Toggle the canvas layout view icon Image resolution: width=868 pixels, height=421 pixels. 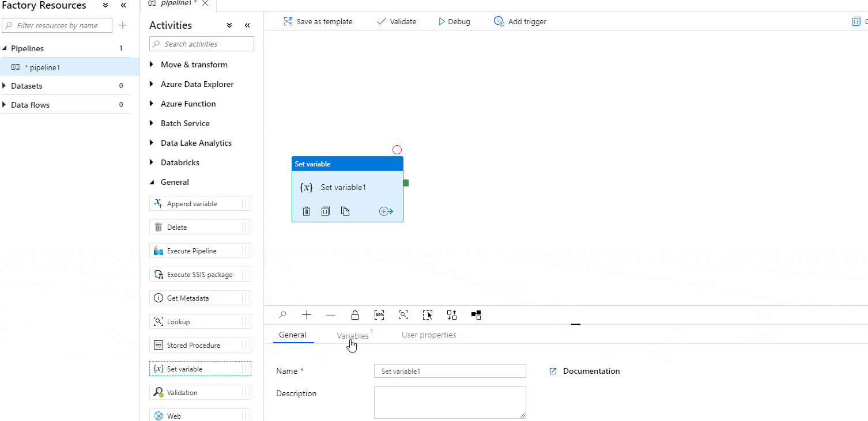[x=476, y=315]
